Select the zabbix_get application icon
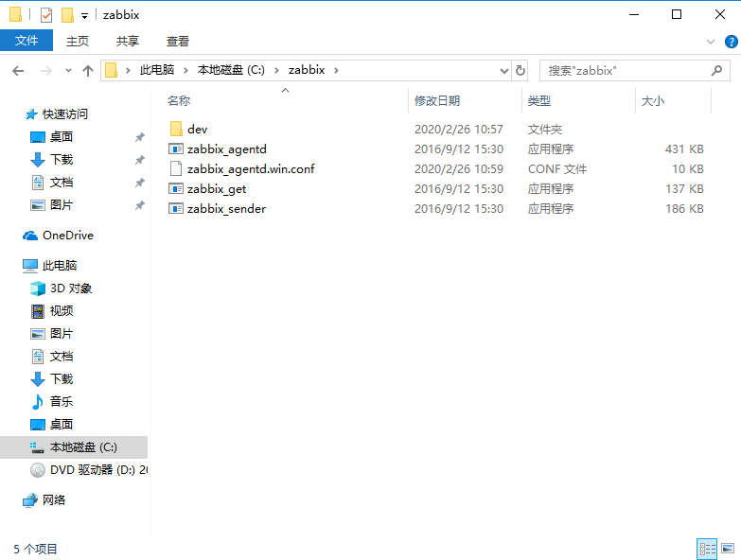This screenshot has height=560, width=741. (176, 188)
